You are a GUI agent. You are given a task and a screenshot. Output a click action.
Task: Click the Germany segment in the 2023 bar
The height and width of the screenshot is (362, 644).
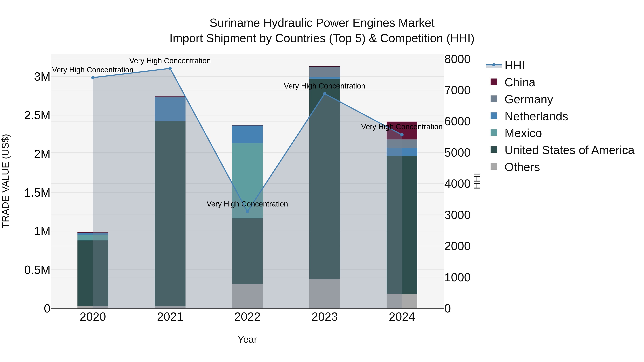point(325,72)
